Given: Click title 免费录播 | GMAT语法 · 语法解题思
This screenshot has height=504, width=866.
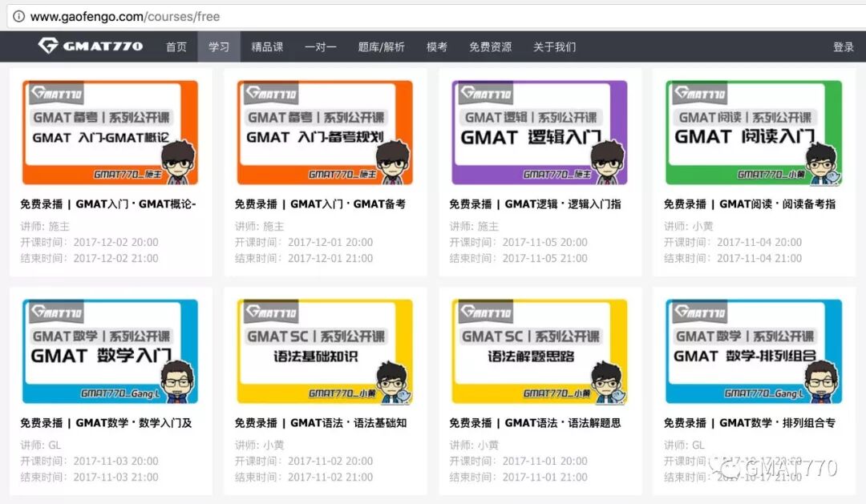Looking at the screenshot, I should click(x=535, y=423).
